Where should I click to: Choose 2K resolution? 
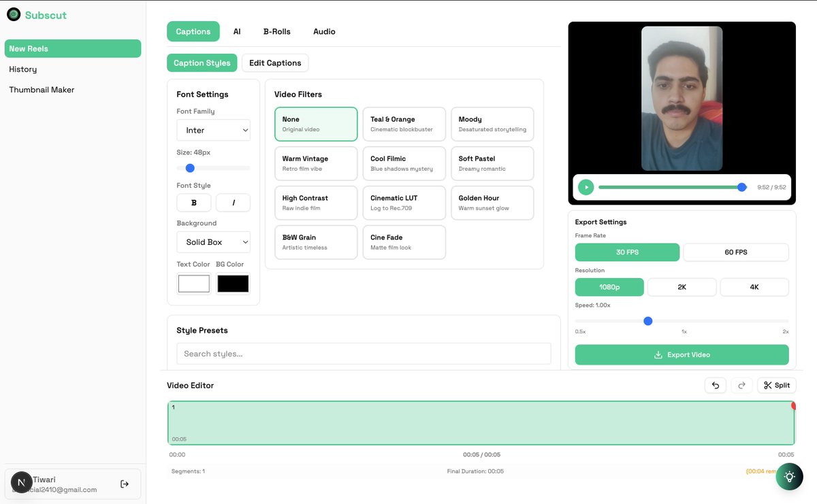[682, 287]
